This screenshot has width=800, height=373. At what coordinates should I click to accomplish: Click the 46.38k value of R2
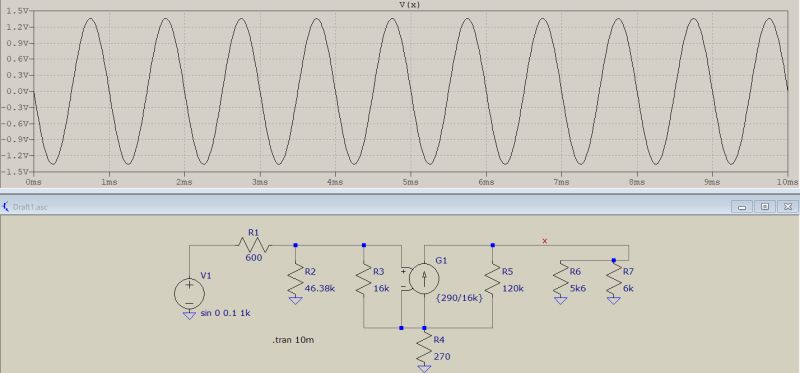click(320, 288)
